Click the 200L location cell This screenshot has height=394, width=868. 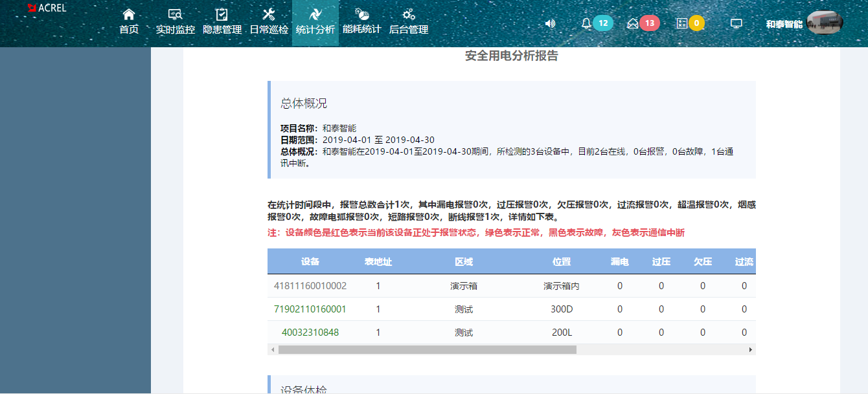(x=562, y=333)
